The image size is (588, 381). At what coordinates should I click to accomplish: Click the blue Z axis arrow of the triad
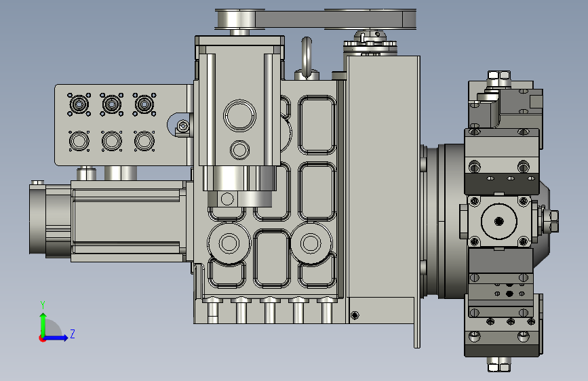click(56, 338)
